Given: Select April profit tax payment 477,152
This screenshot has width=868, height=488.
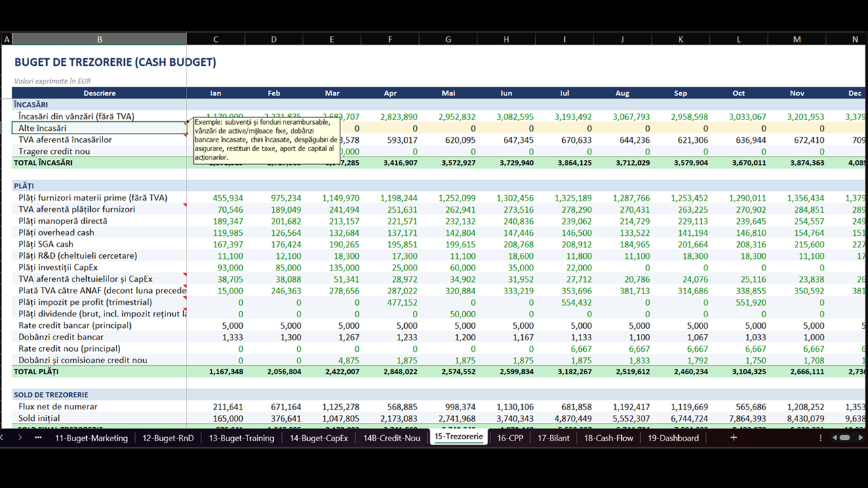Looking at the screenshot, I should (x=402, y=302).
